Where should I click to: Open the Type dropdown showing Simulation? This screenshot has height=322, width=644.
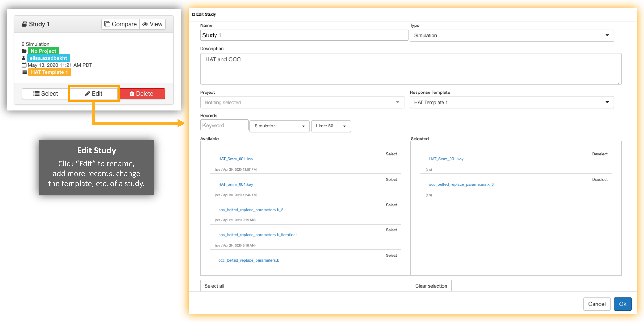pyautogui.click(x=512, y=35)
